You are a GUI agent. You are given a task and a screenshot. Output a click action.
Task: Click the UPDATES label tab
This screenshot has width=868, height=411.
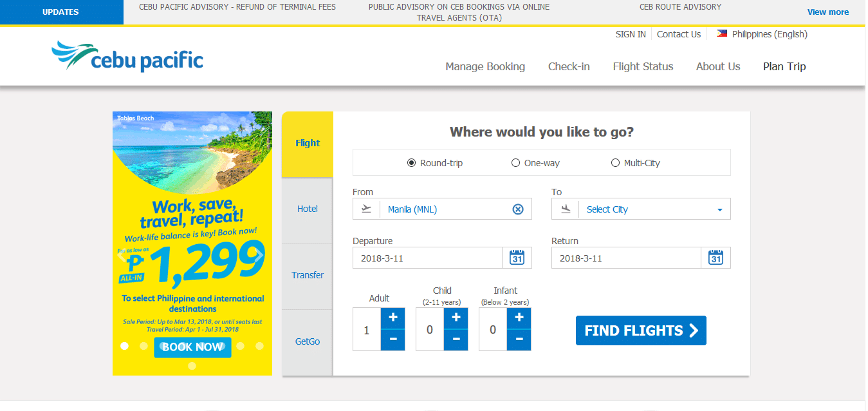[61, 12]
